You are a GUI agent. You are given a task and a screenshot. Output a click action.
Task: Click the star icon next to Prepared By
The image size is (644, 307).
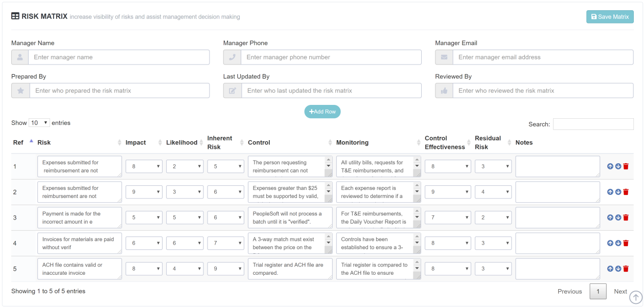coord(19,90)
